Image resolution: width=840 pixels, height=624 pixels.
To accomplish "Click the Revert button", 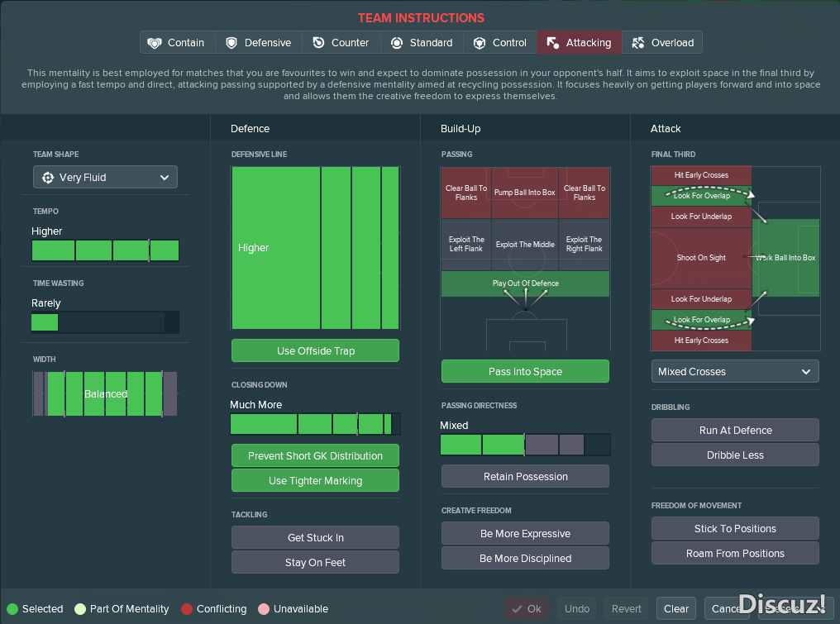I will 626,609.
